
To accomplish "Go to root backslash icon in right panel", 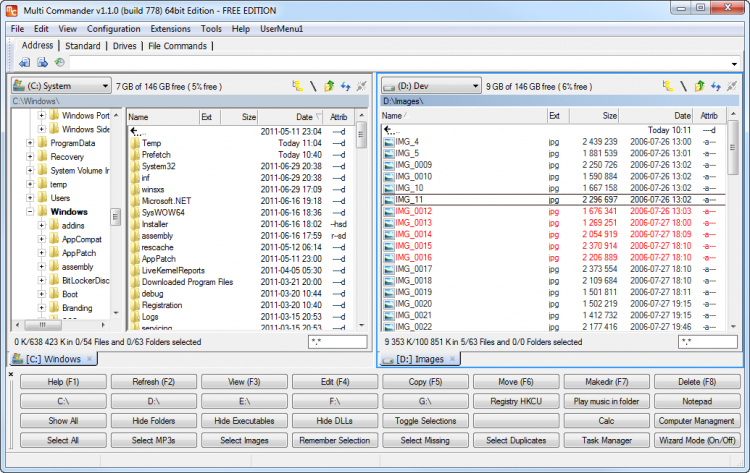I will tap(683, 86).
